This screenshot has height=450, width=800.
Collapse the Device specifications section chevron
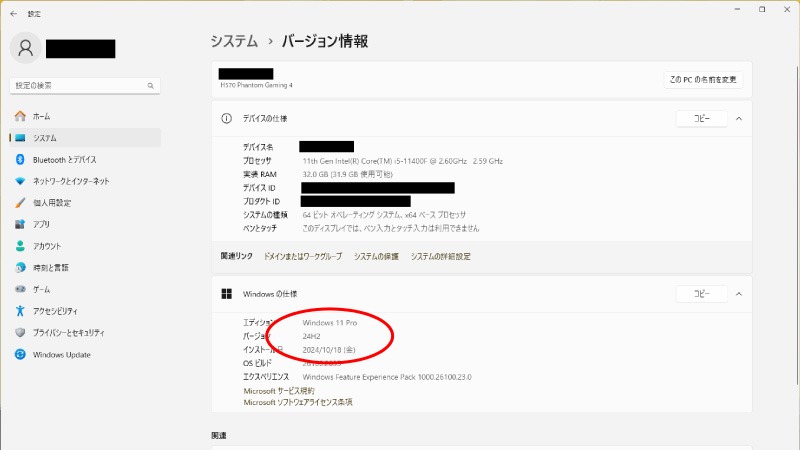point(739,118)
